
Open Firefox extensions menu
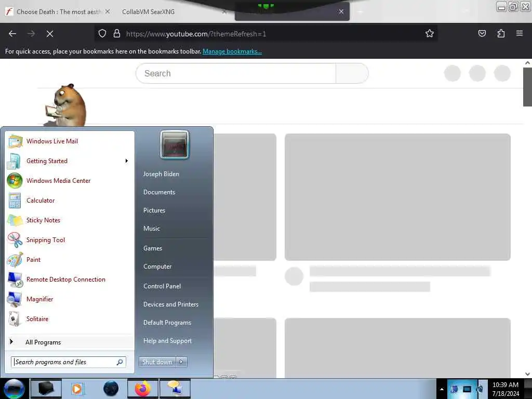coord(501,34)
